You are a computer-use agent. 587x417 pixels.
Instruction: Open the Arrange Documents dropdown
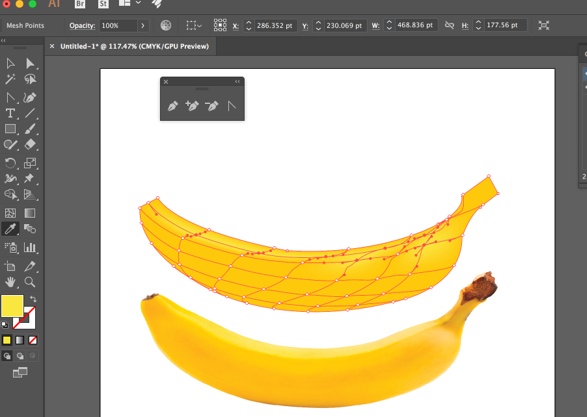[130, 3]
